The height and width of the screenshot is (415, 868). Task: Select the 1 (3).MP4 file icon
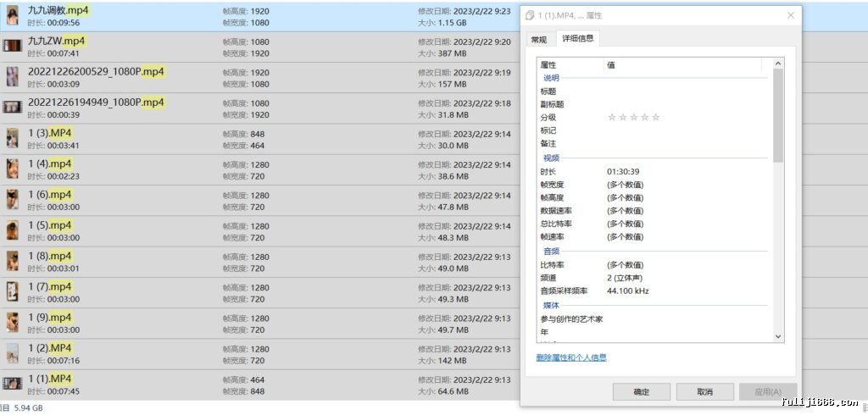pyautogui.click(x=12, y=138)
